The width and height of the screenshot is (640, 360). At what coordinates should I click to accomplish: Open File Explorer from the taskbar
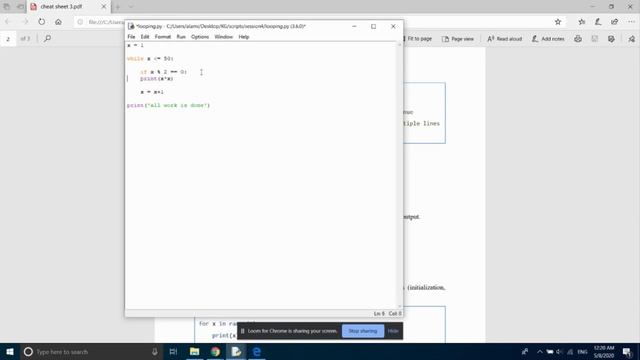coord(195,351)
